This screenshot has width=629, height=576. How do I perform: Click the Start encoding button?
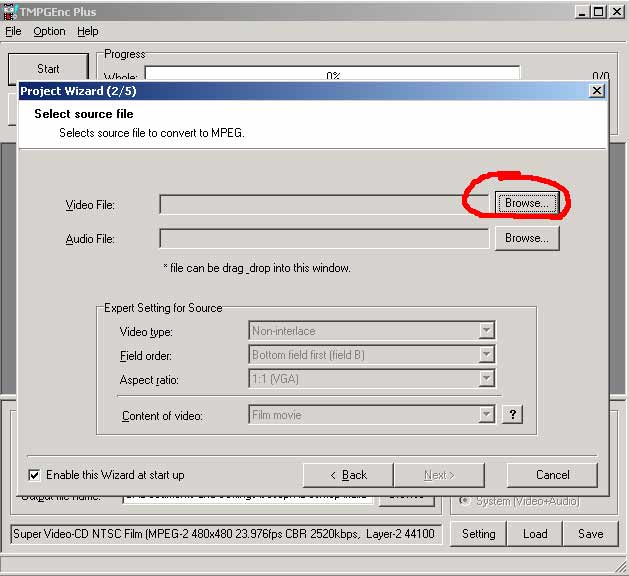(x=48, y=69)
